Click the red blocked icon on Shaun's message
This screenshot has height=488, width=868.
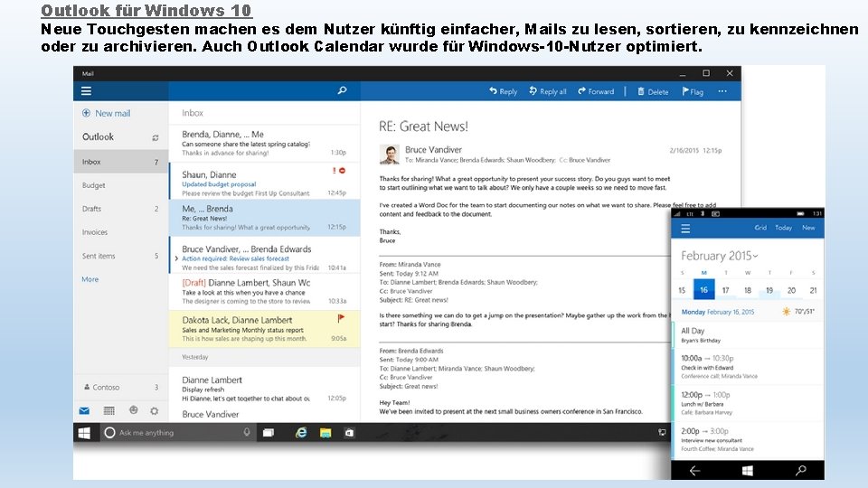(x=342, y=171)
